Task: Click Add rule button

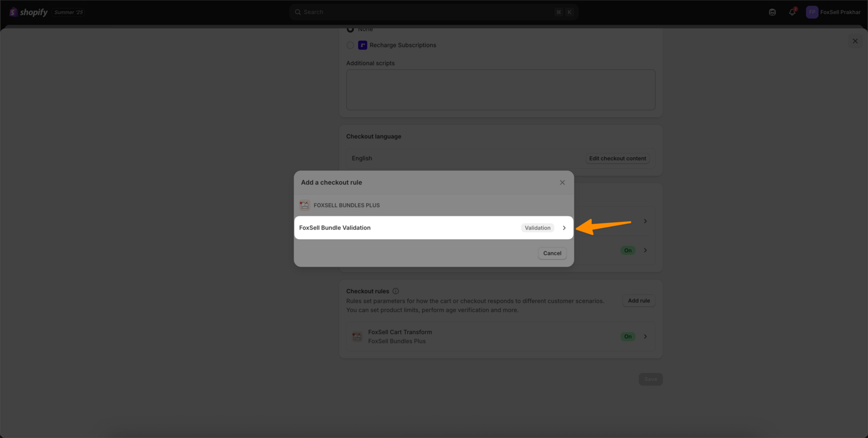Action: point(639,301)
